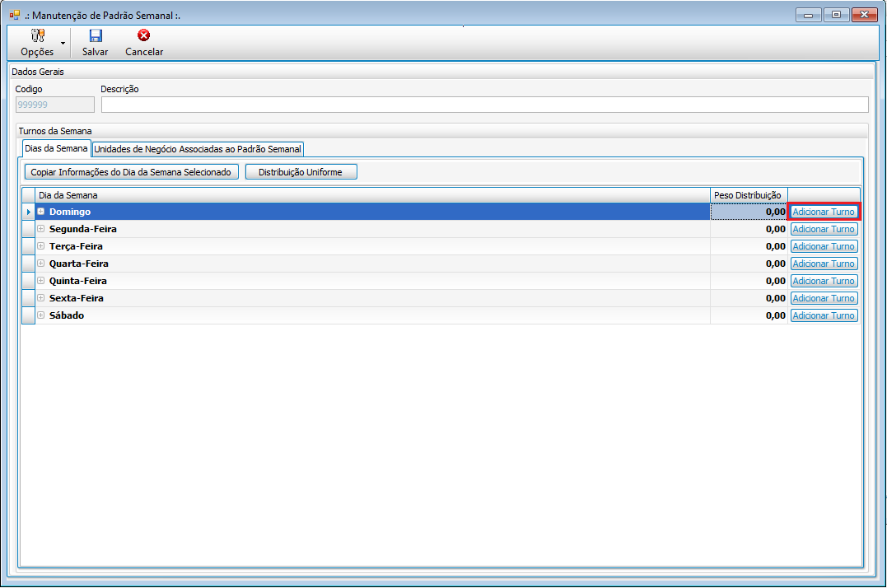Click the Peso Distribuição column header
The image size is (887, 588).
tap(749, 195)
